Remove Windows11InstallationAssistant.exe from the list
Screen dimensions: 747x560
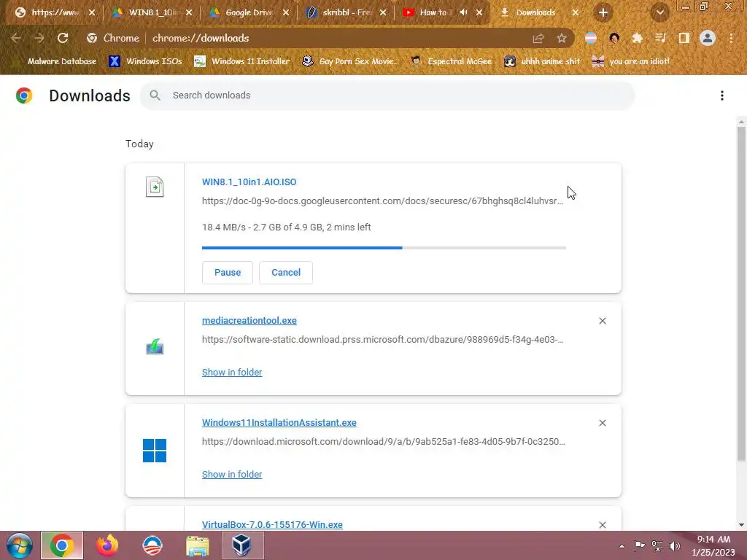click(x=603, y=423)
